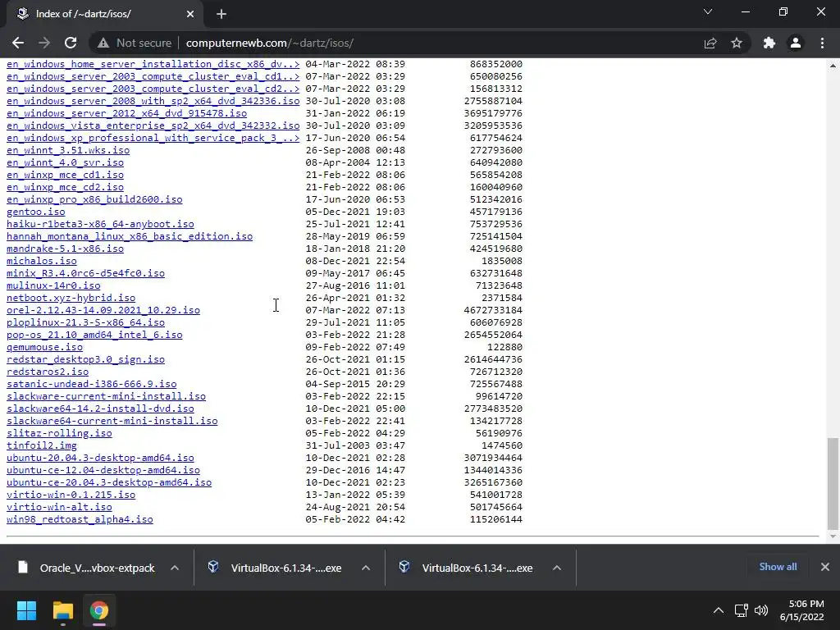Click the browser forward arrow
Viewport: 840px width, 630px height.
44,43
